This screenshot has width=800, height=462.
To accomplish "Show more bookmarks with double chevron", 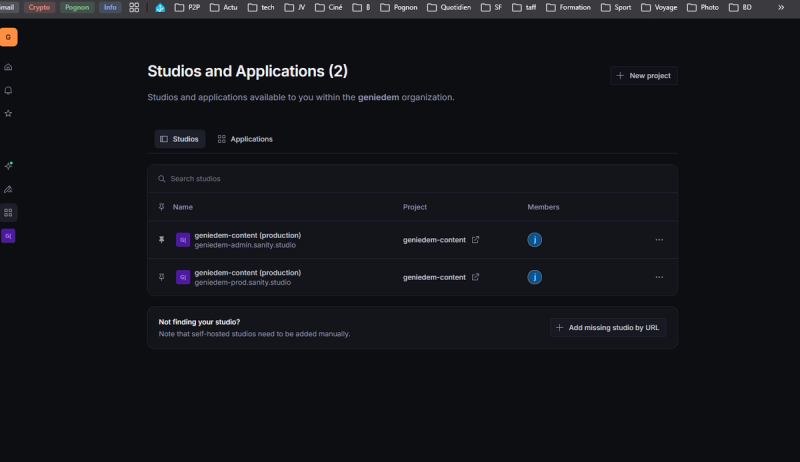I will pos(781,7).
